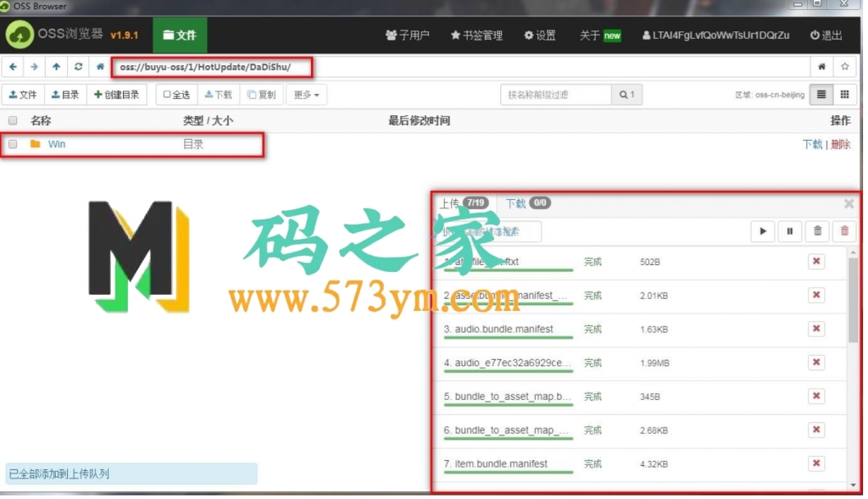Click 创建目录 to create a directory
Viewport: 868px width, 499px height.
(x=117, y=95)
